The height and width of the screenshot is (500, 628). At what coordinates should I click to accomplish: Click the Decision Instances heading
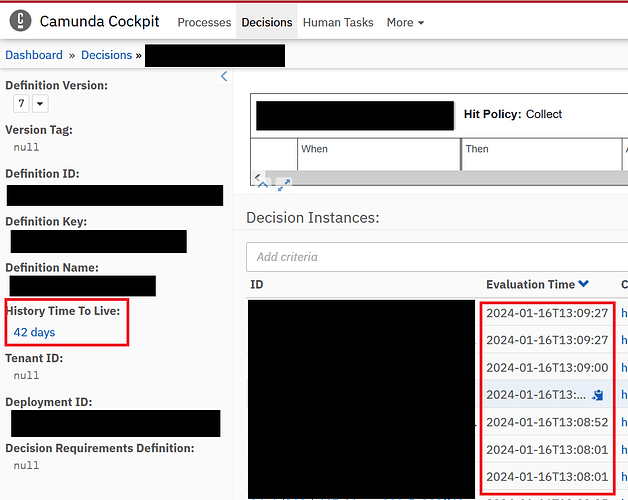tap(313, 218)
